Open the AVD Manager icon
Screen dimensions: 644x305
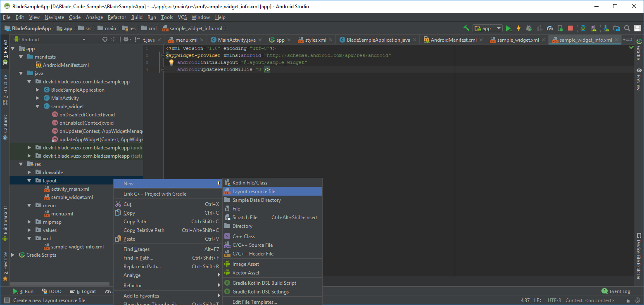pos(593,28)
